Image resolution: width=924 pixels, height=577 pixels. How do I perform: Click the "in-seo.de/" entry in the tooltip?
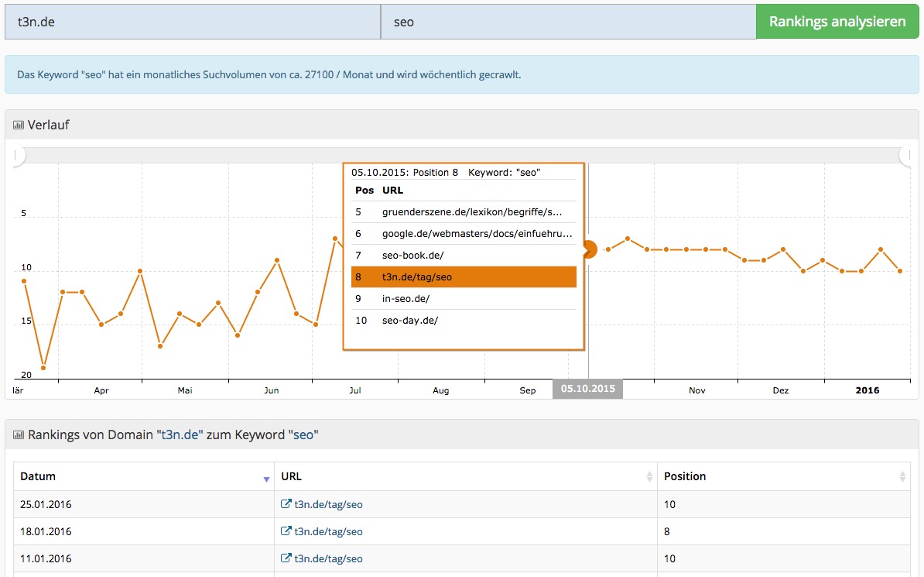[406, 298]
